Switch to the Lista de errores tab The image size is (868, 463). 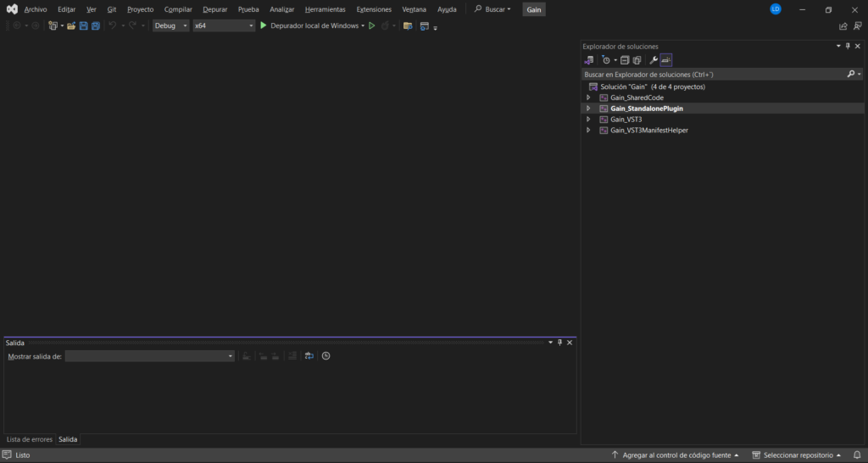pos(30,439)
